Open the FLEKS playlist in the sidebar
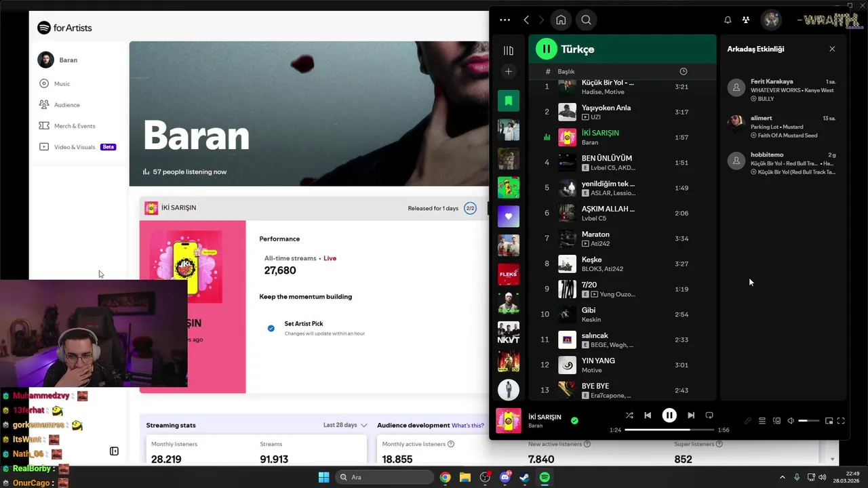This screenshot has width=868, height=488. point(509,274)
